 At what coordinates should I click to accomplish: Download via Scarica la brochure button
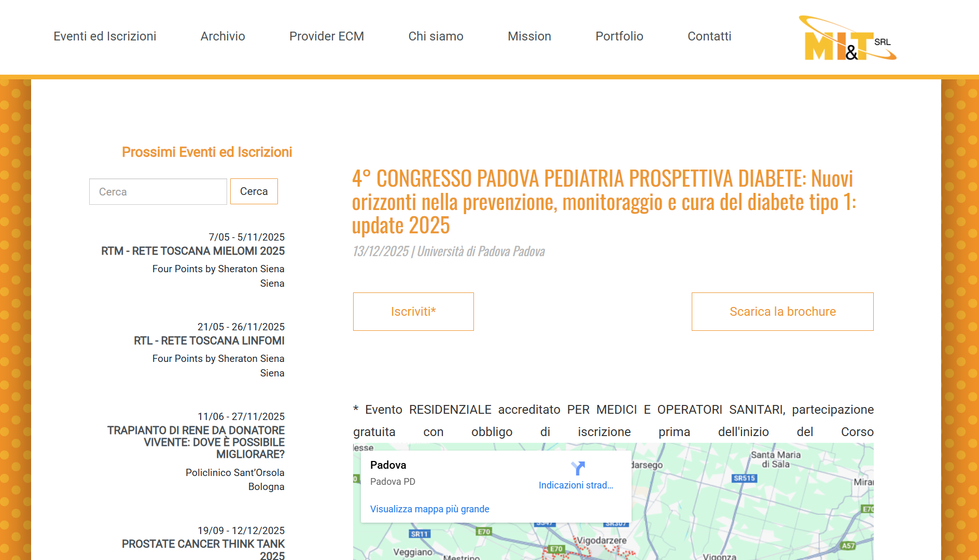tap(782, 312)
